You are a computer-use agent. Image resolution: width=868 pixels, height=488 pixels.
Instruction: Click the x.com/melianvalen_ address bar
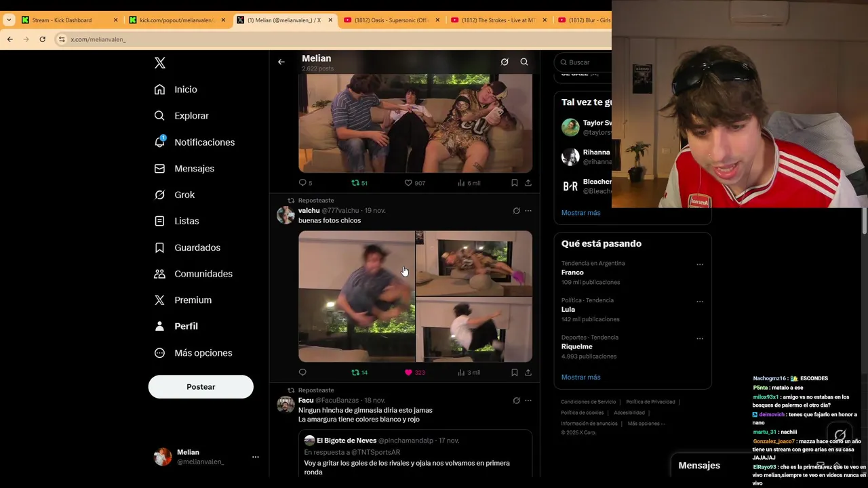tap(332, 39)
